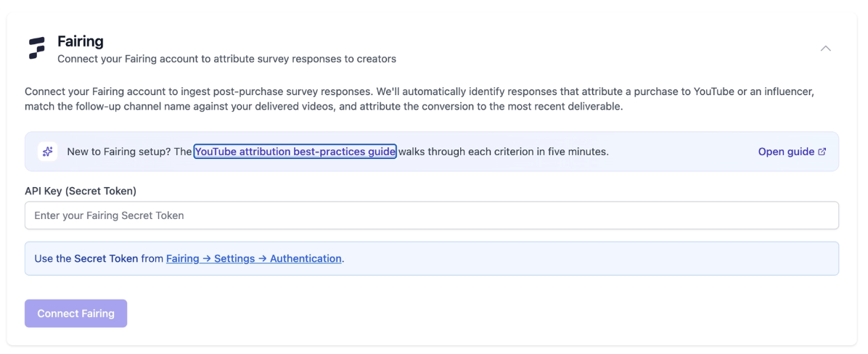Click the "Use the Secret Token from" text
The image size is (868, 354).
[x=99, y=258]
